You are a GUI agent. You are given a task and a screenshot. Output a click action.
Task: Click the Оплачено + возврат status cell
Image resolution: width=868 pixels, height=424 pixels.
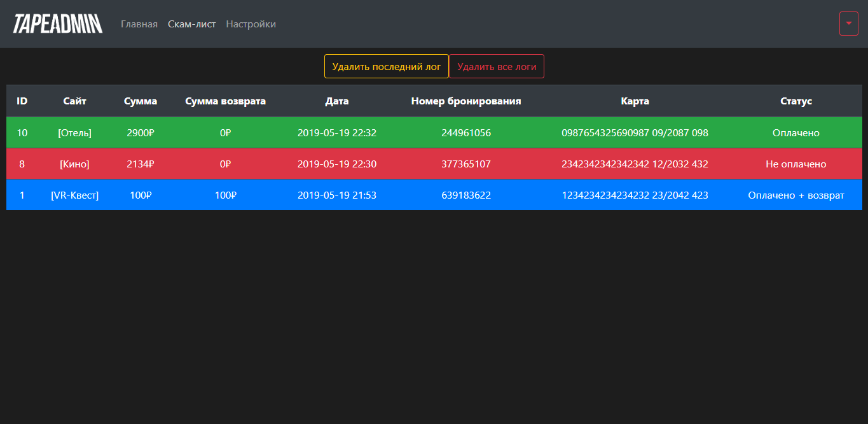796,195
